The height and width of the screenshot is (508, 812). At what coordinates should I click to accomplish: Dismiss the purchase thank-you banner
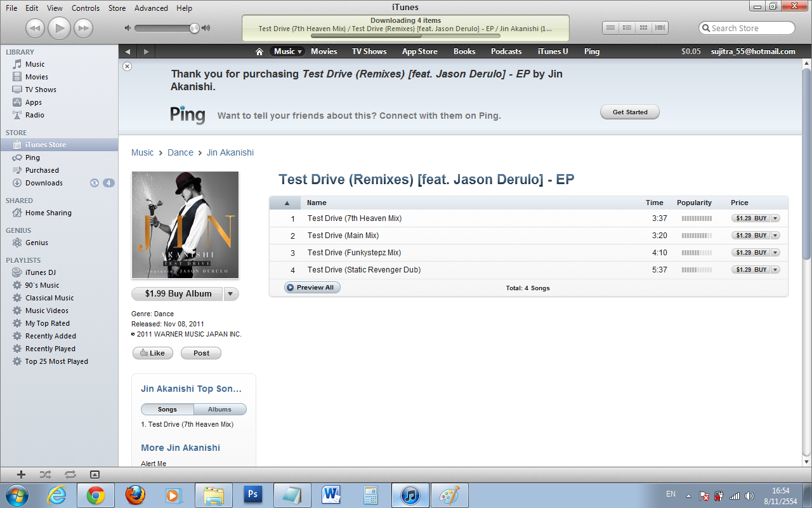tap(127, 66)
